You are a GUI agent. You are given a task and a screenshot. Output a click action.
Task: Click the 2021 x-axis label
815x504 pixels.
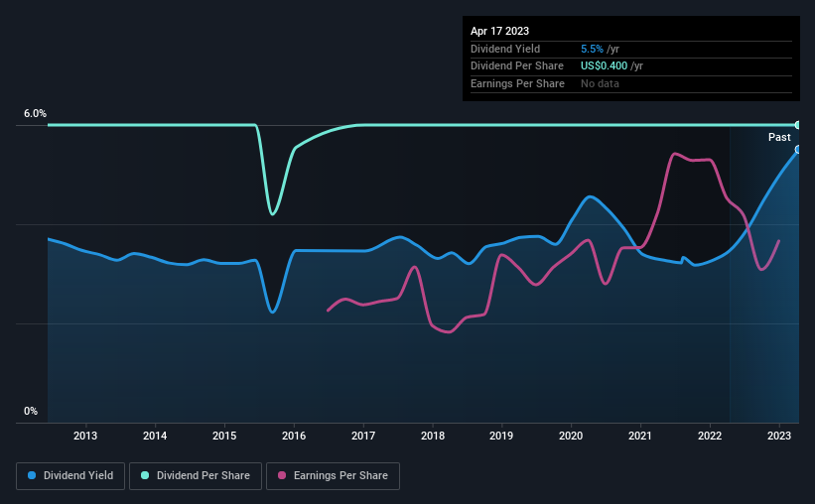pyautogui.click(x=640, y=436)
